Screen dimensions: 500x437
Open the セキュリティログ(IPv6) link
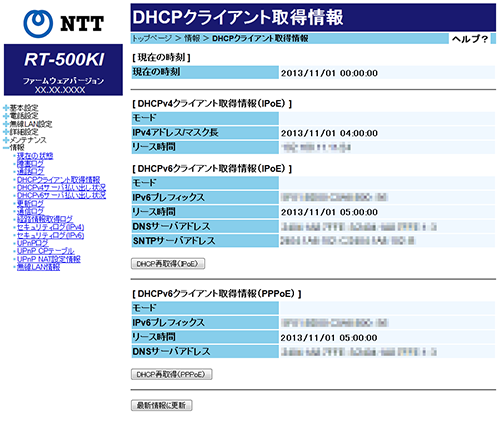(50, 235)
